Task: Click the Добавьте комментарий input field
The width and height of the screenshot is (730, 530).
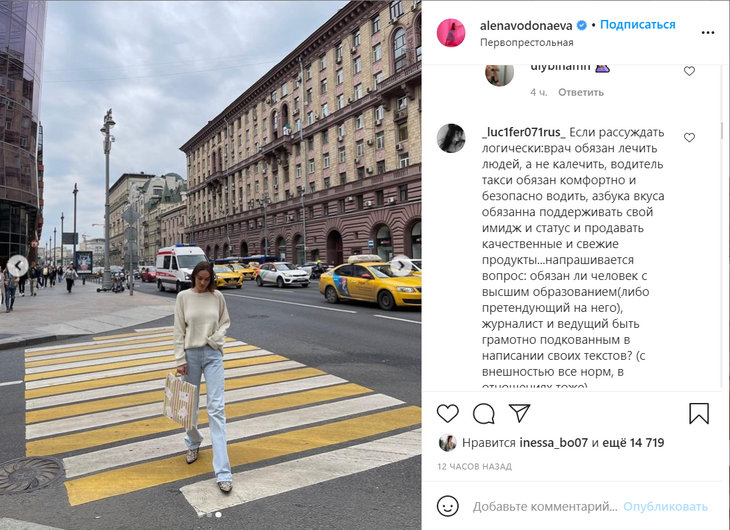Action: 545,506
